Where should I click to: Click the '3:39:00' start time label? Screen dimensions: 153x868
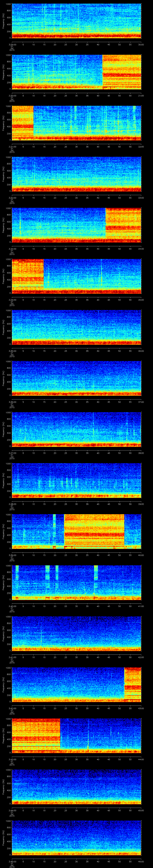coord(12,555)
